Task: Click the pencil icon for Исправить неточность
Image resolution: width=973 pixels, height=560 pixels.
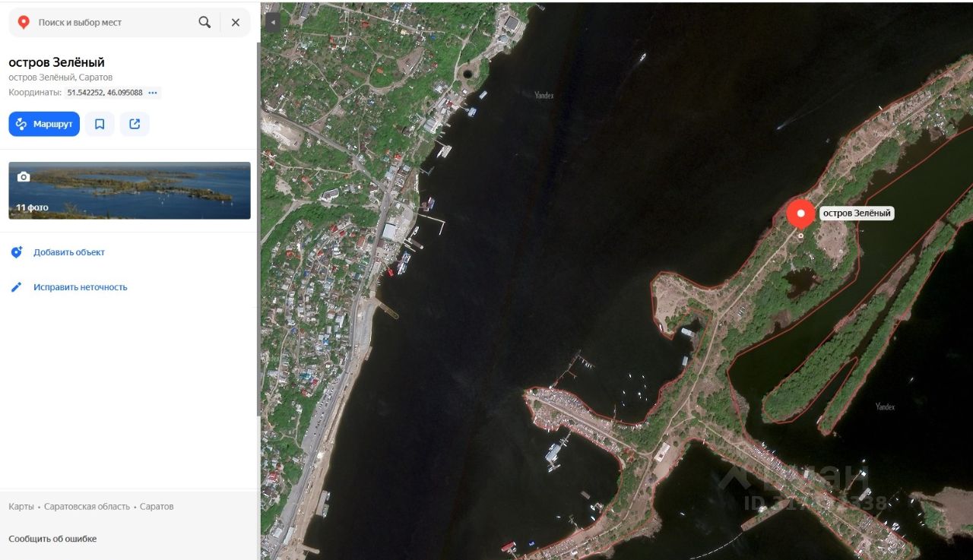Action: (16, 287)
